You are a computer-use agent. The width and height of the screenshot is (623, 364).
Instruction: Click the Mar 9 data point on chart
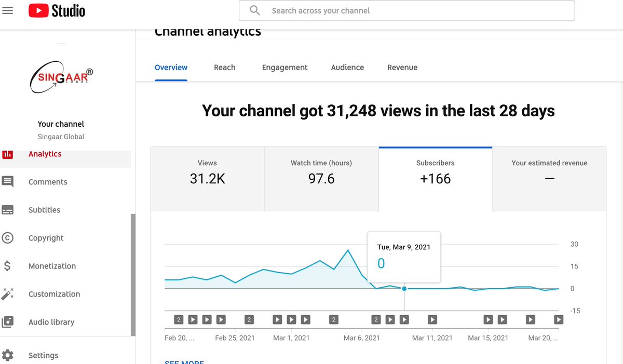(x=404, y=289)
